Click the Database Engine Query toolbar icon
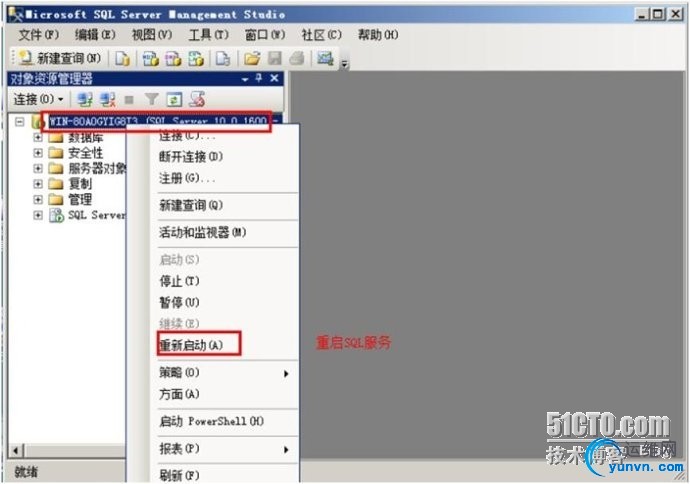 tap(122, 58)
